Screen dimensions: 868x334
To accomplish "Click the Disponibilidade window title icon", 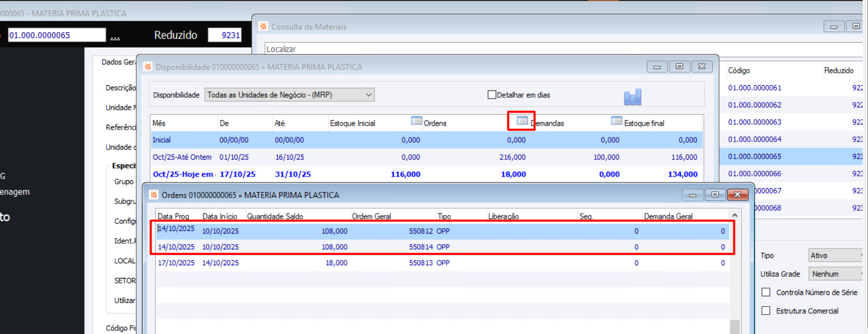I will 147,67.
